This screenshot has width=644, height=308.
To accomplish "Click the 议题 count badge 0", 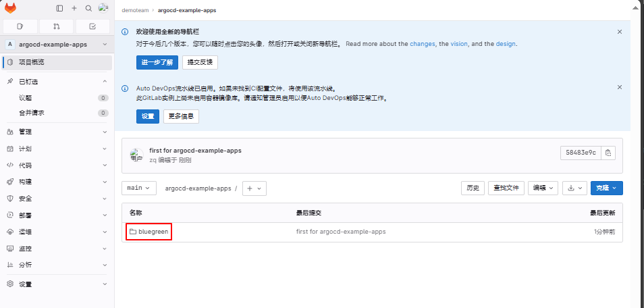I will pos(103,98).
